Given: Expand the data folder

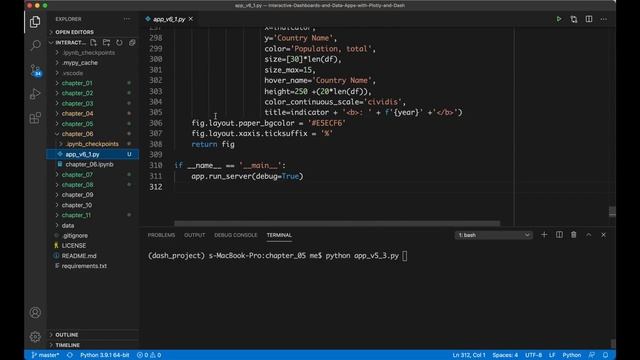Looking at the screenshot, I should 68,225.
